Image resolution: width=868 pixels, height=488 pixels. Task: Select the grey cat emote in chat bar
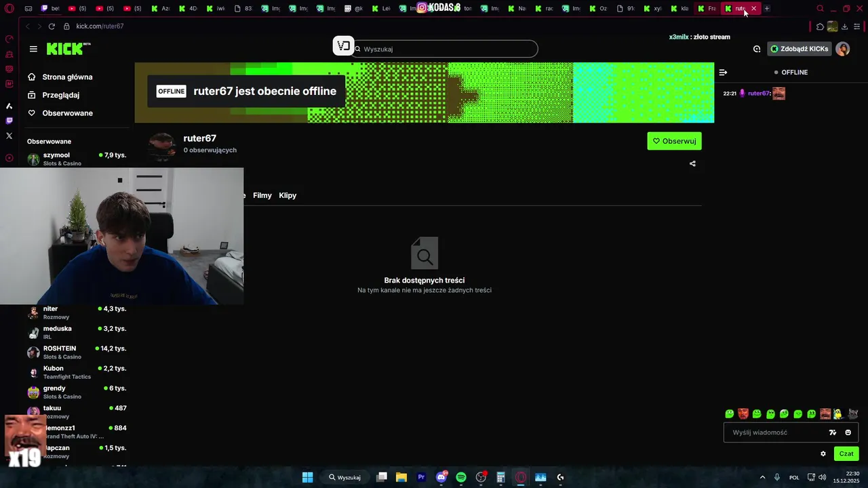point(853,414)
